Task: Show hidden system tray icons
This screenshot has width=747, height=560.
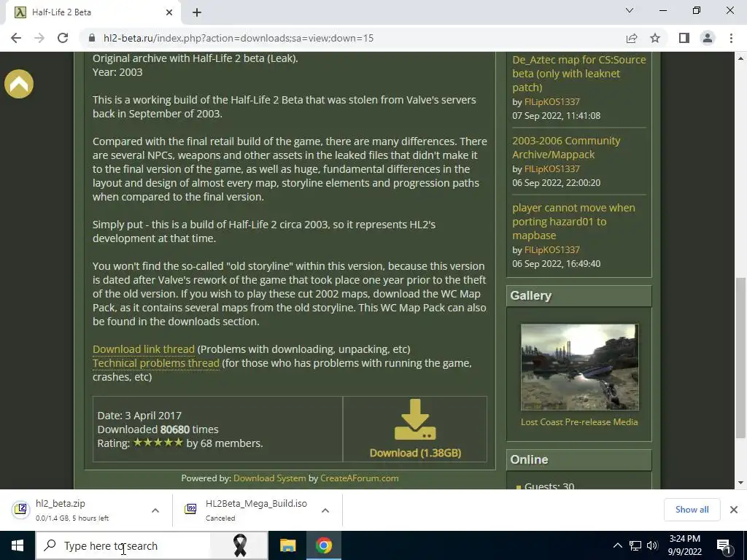Action: pyautogui.click(x=617, y=545)
